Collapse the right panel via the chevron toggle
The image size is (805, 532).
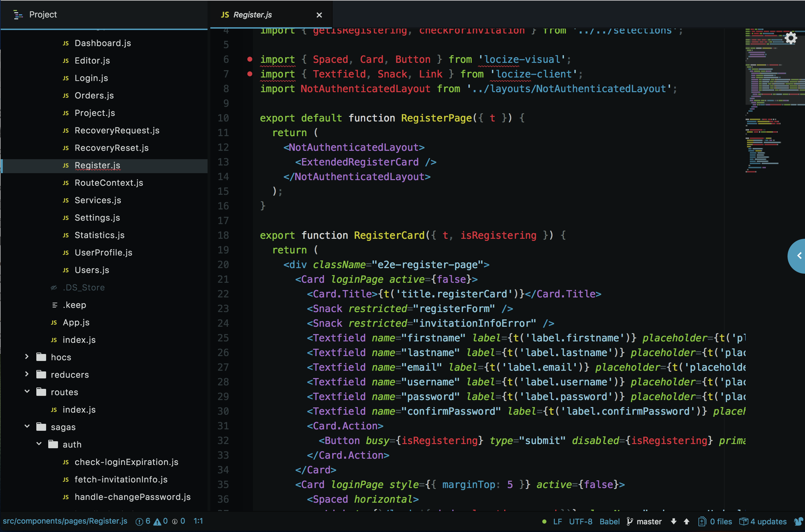click(799, 256)
